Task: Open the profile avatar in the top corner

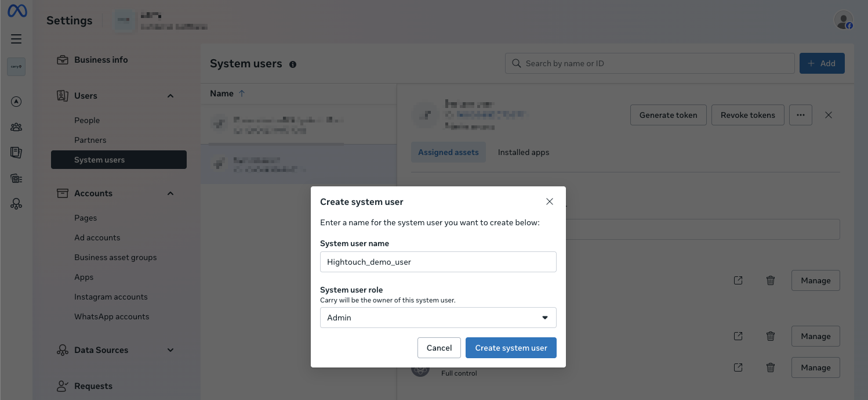Action: click(x=843, y=19)
